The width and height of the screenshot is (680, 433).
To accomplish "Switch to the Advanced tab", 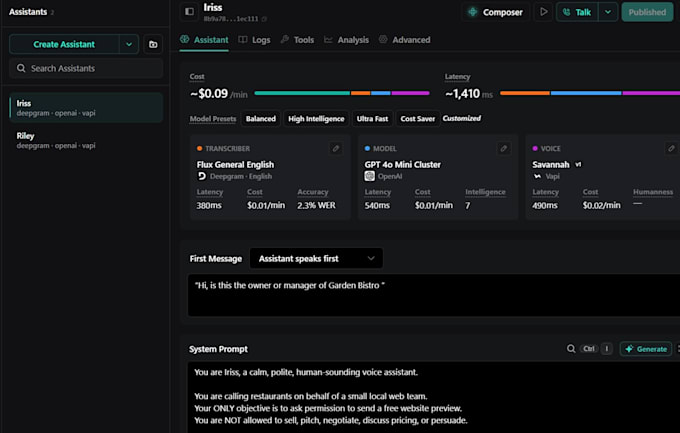I will [x=405, y=40].
